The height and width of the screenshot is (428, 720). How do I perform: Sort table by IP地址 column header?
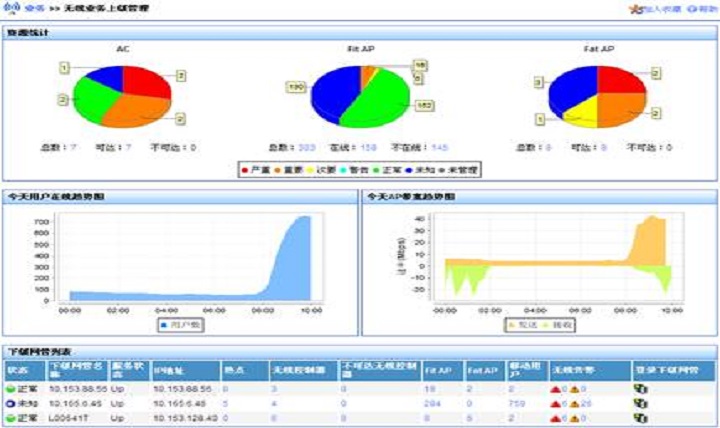coord(165,370)
